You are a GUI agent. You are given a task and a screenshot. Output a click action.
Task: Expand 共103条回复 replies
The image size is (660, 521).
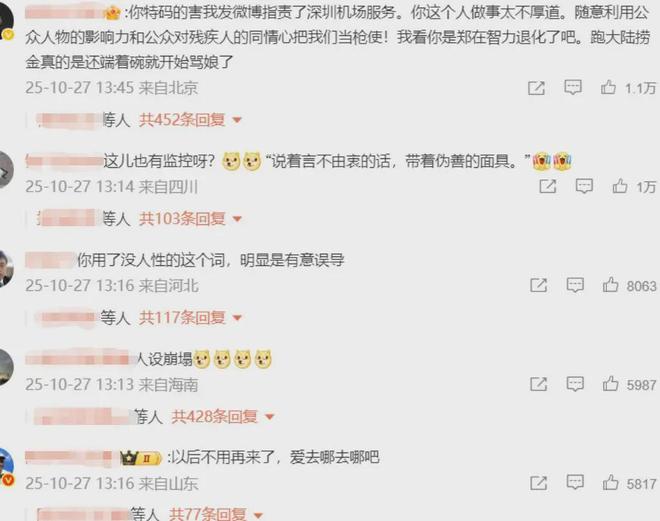190,219
